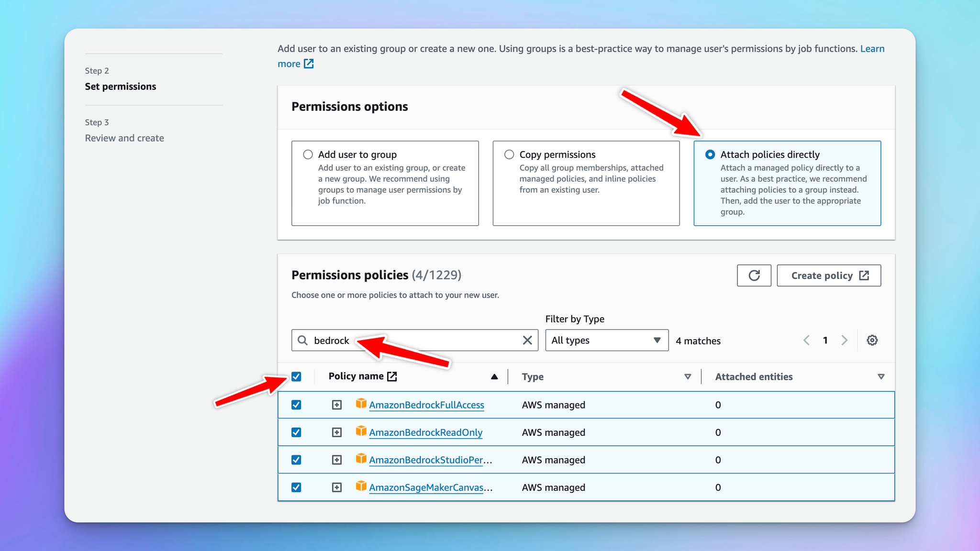Expand the AmazonSageMakerCanvas... policy details
Image resolution: width=980 pixels, height=551 pixels.
click(337, 487)
